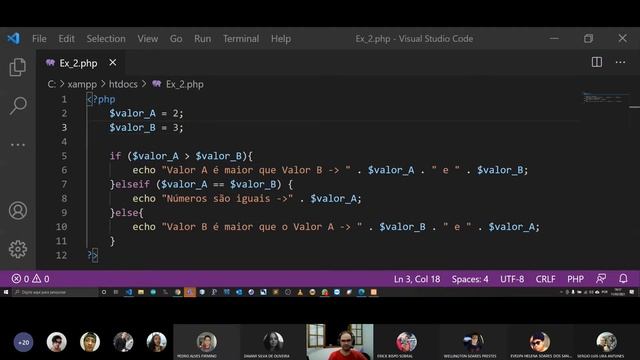Select encoding via UTF-8 status entry
640x360 pixels.
pyautogui.click(x=512, y=279)
